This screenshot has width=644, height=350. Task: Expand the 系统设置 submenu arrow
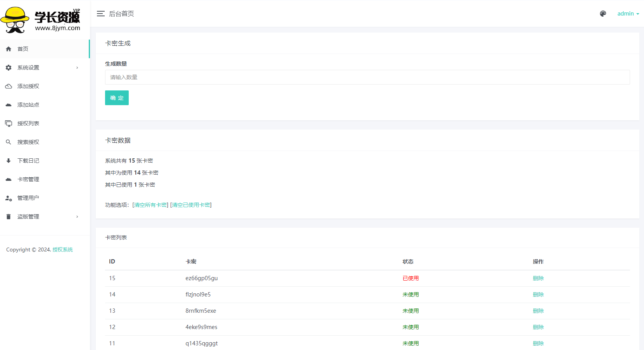coord(77,68)
